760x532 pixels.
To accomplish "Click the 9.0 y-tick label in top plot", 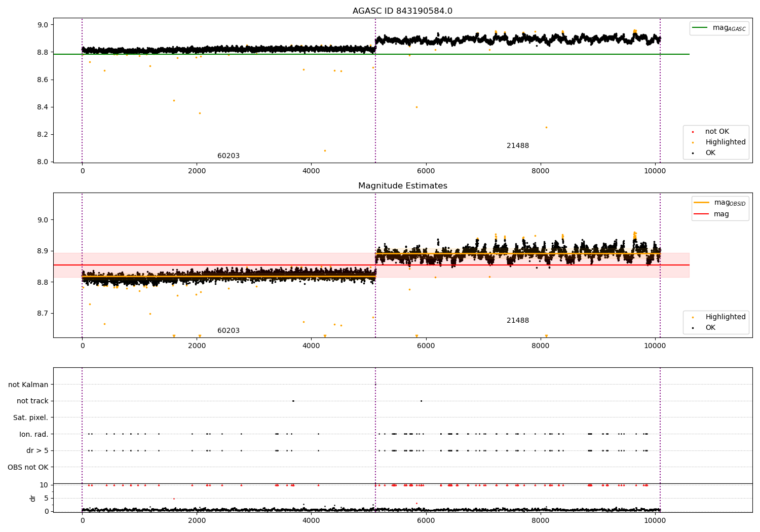I will pyautogui.click(x=43, y=25).
